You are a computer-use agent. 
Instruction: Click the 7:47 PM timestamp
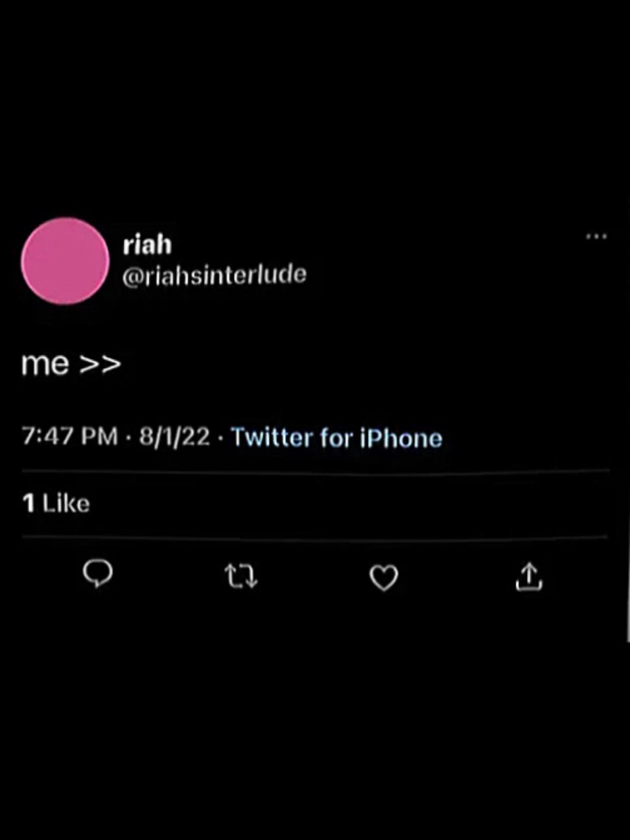coord(70,436)
